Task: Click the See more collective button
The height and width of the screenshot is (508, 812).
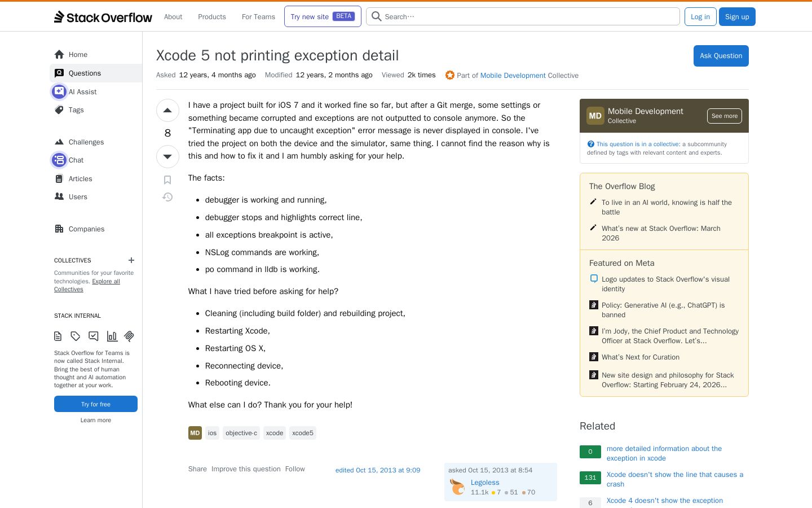Action: click(x=725, y=116)
